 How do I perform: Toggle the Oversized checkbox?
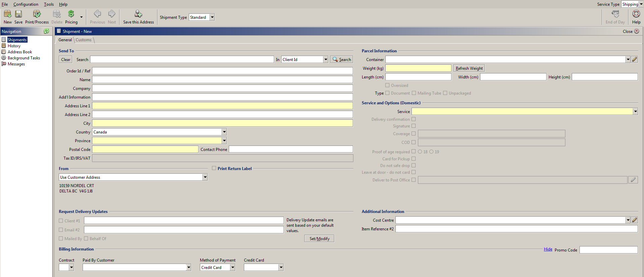[387, 85]
